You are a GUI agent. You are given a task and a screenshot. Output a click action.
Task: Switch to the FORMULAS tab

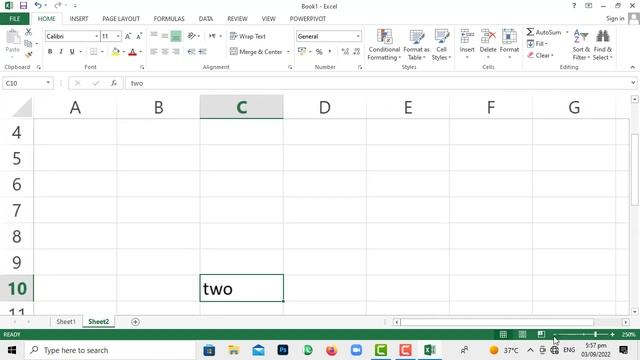169,19
